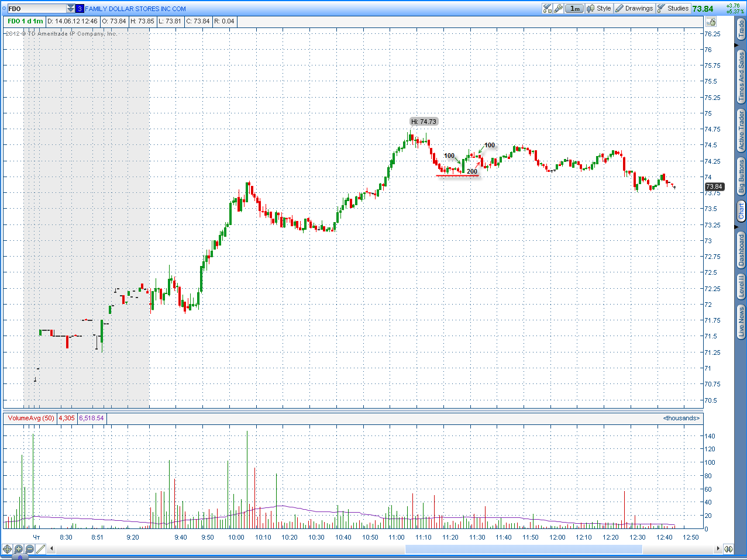Expand the bottom panel double-chevron handle
Screen dimensions: 747x560
19,558
